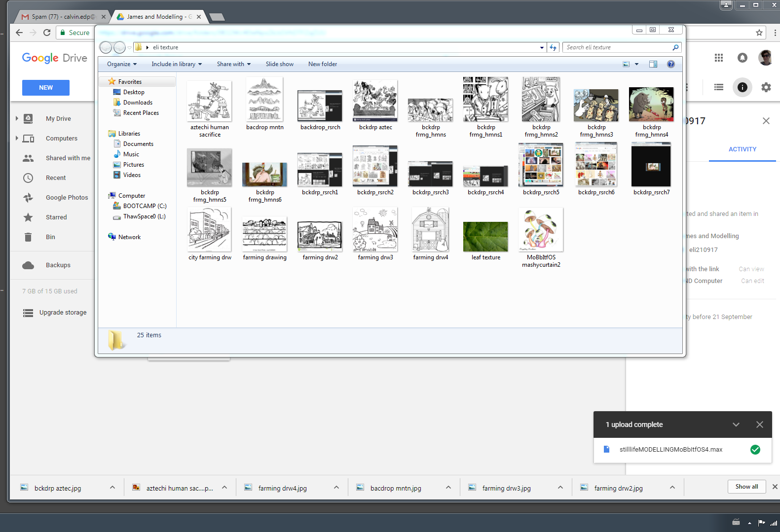Click the Google apps grid icon

719,58
